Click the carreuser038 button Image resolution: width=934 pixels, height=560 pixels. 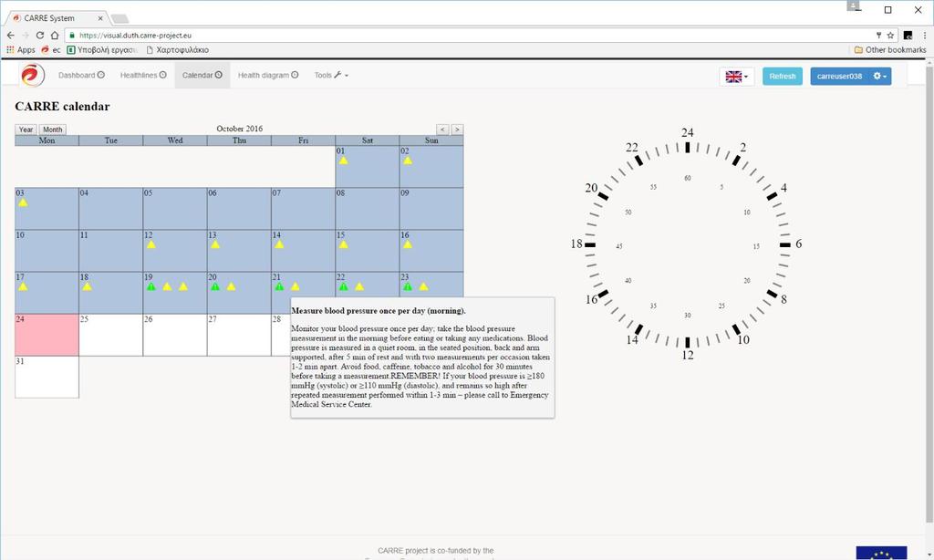(839, 77)
